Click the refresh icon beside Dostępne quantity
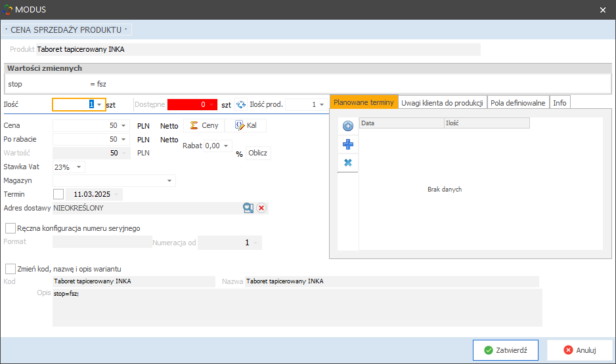This screenshot has width=616, height=364. [x=240, y=104]
